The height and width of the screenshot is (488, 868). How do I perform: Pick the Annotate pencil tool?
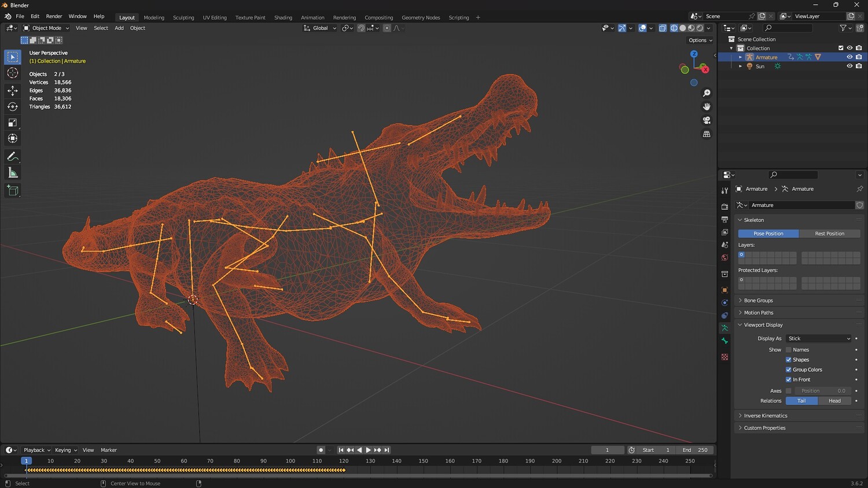click(x=12, y=157)
